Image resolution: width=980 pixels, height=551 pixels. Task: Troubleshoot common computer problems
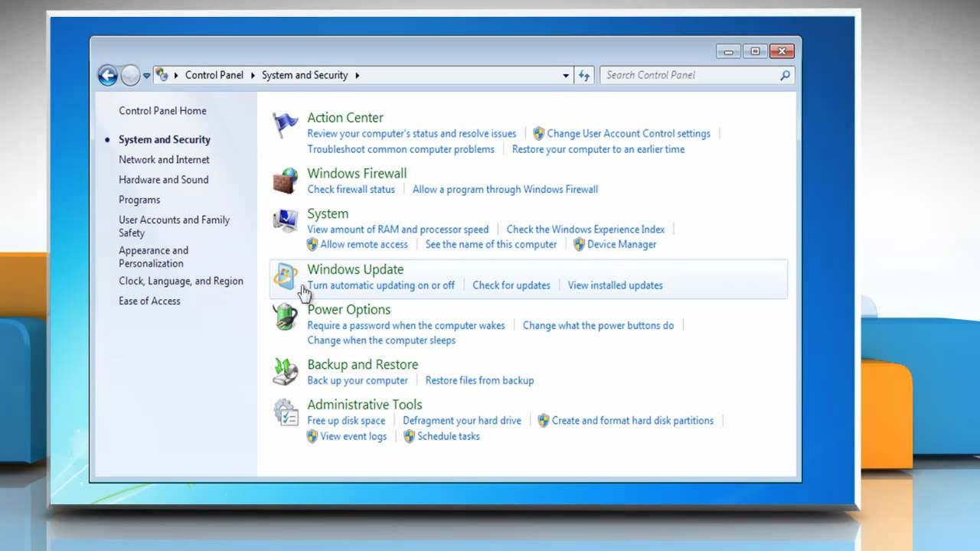coord(401,149)
